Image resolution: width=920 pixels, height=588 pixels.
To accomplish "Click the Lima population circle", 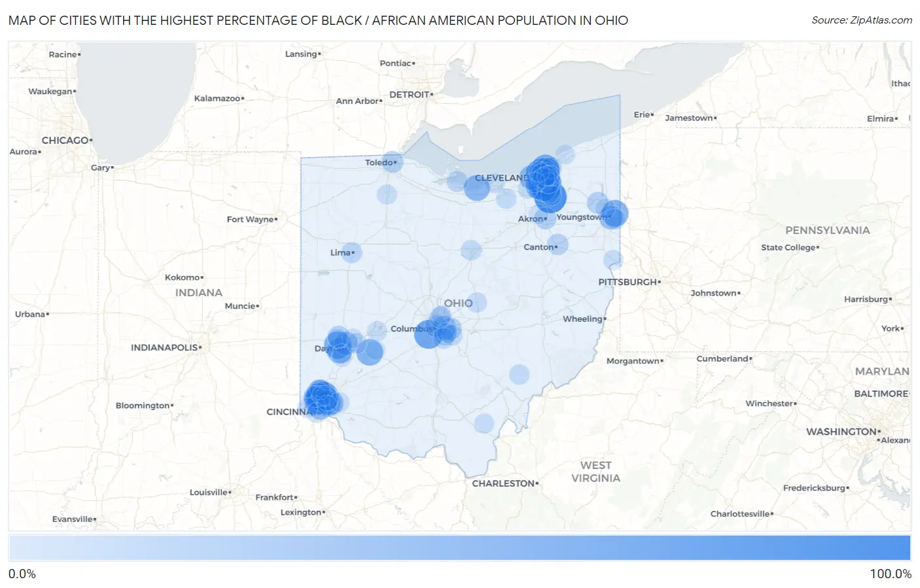I will tap(351, 252).
